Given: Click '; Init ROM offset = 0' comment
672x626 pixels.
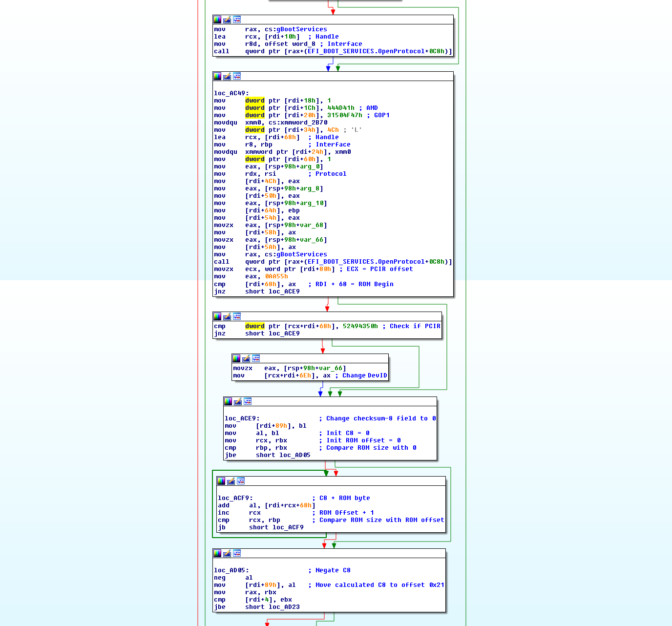Looking at the screenshot, I should [360, 440].
